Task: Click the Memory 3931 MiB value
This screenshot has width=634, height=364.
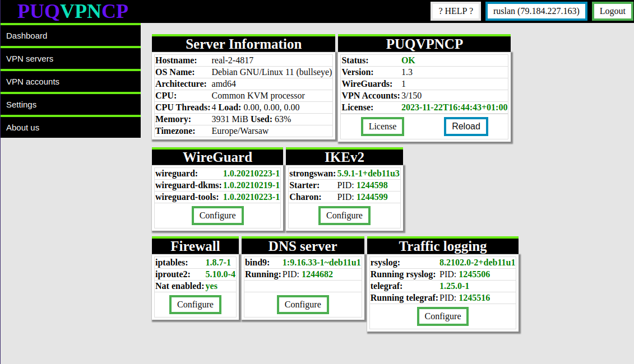Action: point(229,119)
